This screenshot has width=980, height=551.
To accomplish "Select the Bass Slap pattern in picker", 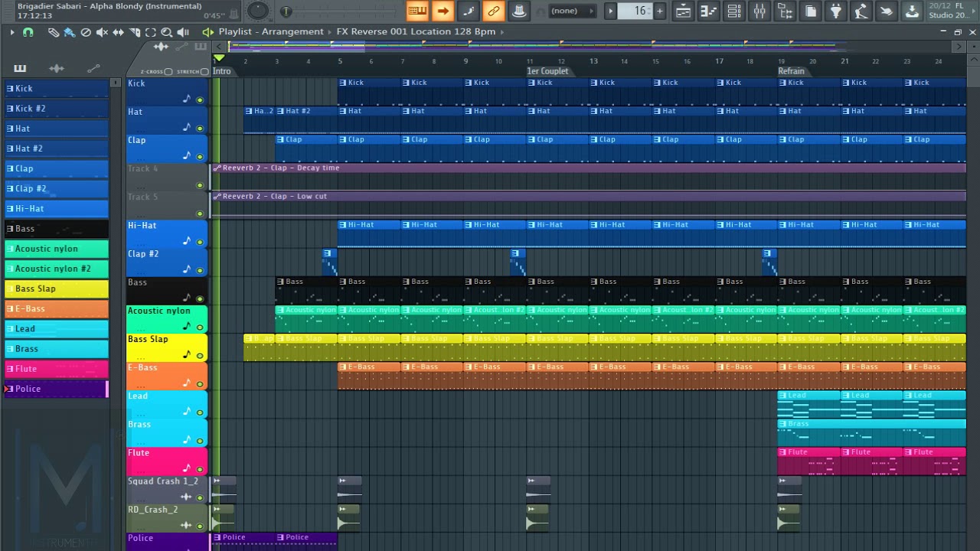I will click(x=57, y=289).
